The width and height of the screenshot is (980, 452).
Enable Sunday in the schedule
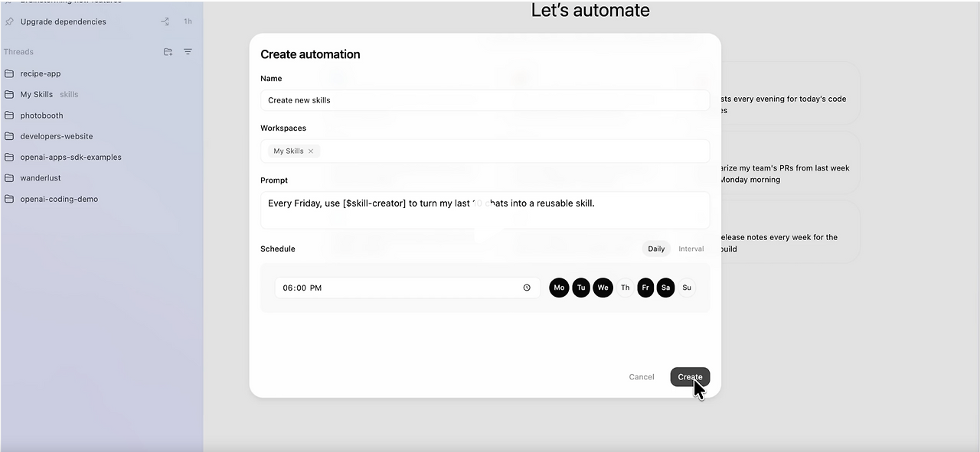coord(687,288)
